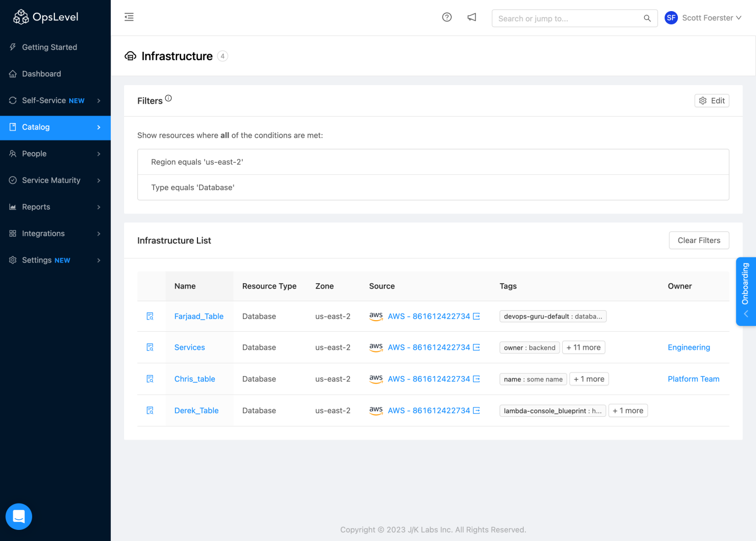
Task: Open the Farjaad_Table resource link
Action: [x=199, y=316]
